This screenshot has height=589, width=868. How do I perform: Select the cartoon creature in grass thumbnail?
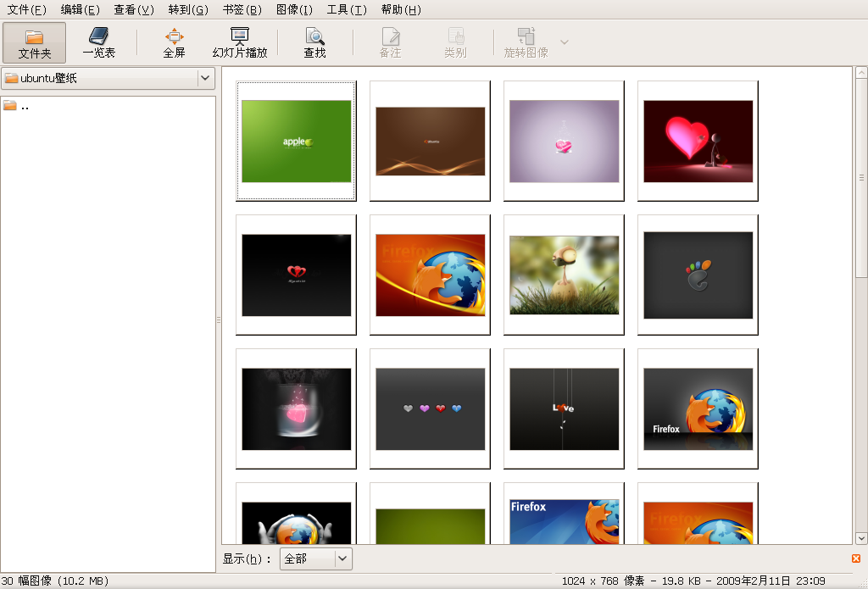click(564, 275)
